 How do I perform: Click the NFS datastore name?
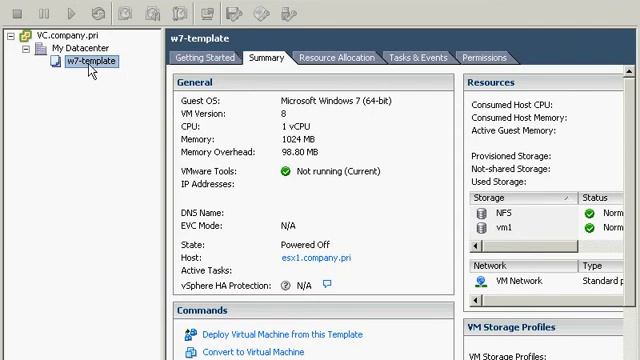tap(503, 213)
